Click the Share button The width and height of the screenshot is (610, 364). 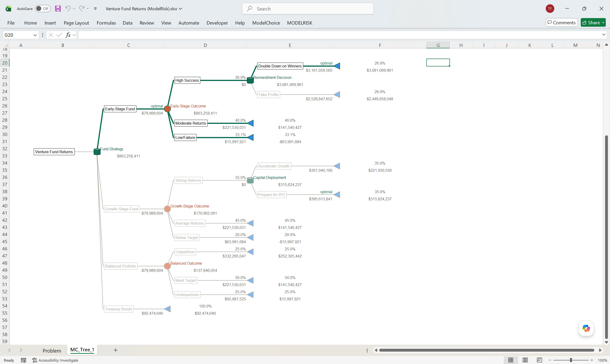[x=593, y=23]
